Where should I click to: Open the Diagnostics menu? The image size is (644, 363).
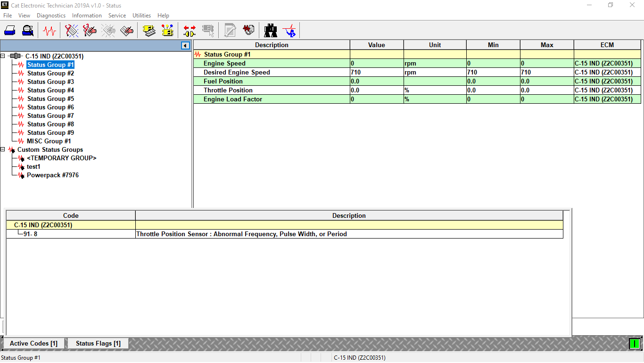tap(51, 16)
